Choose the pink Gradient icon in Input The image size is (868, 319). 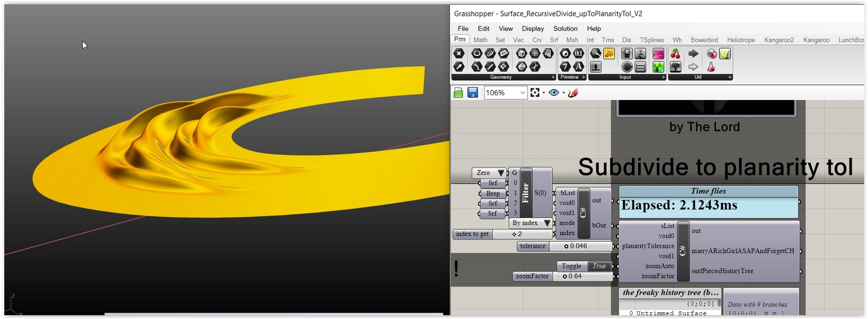(658, 53)
